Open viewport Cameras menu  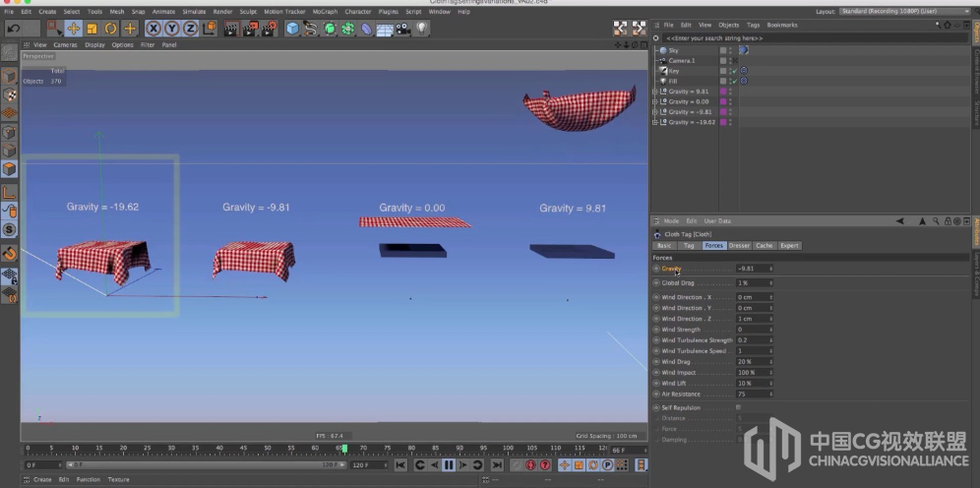pos(65,45)
